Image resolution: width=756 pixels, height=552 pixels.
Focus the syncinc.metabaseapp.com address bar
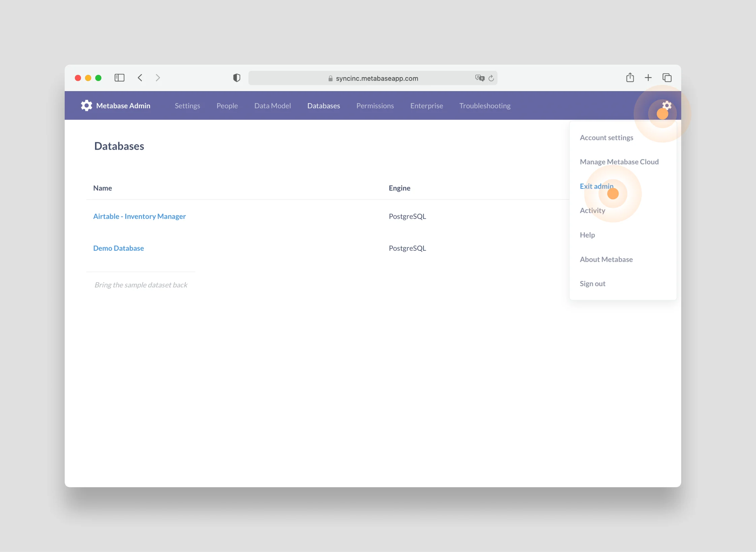click(373, 78)
